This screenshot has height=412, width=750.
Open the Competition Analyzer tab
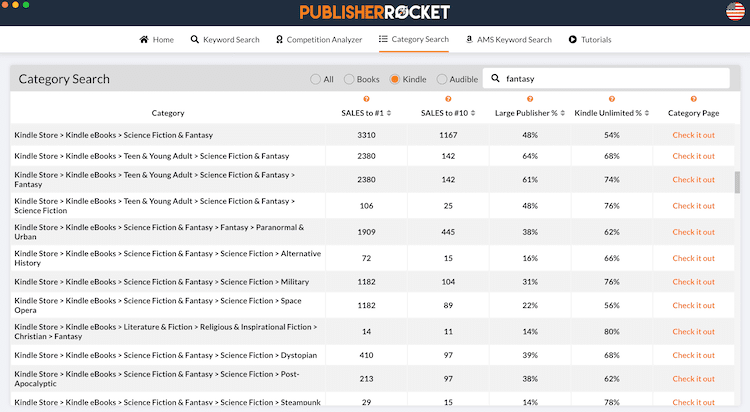320,40
